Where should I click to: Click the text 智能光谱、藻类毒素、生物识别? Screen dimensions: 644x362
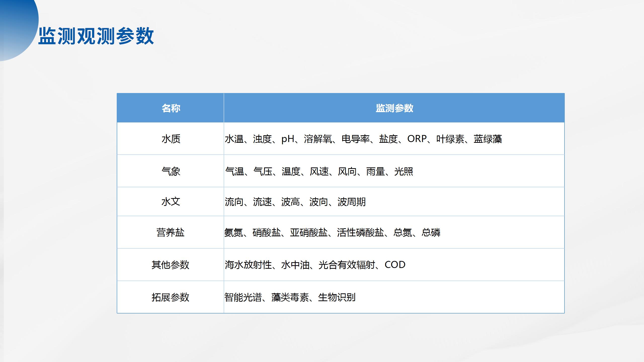(x=290, y=297)
